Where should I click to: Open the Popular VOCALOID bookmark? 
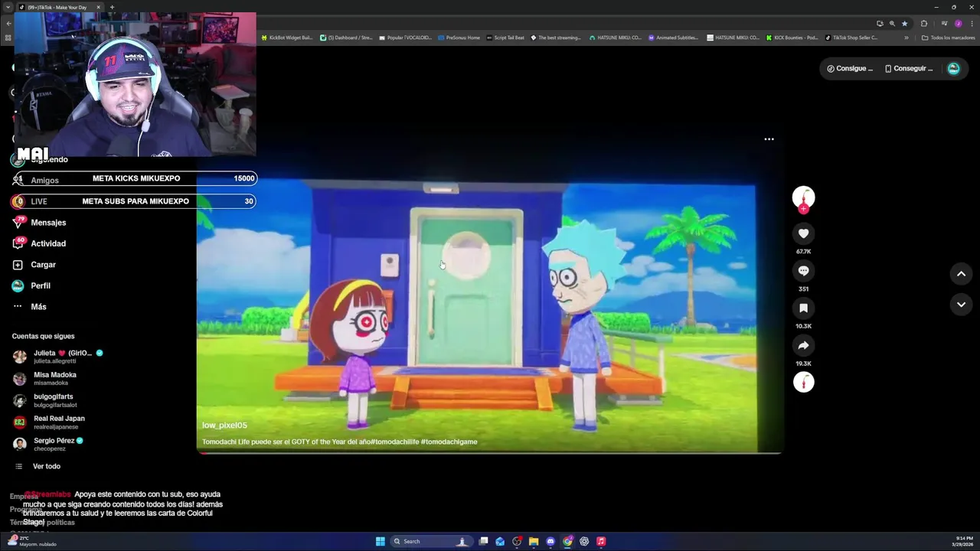coord(405,37)
